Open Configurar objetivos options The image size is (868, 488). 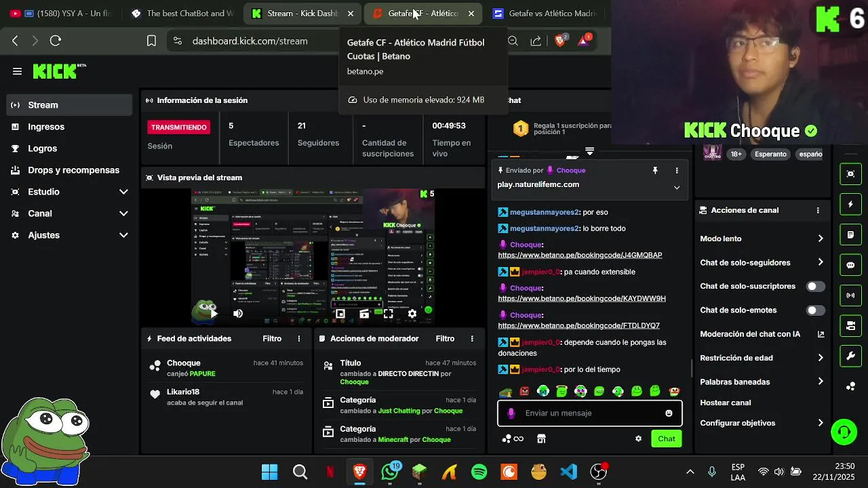coord(762,423)
